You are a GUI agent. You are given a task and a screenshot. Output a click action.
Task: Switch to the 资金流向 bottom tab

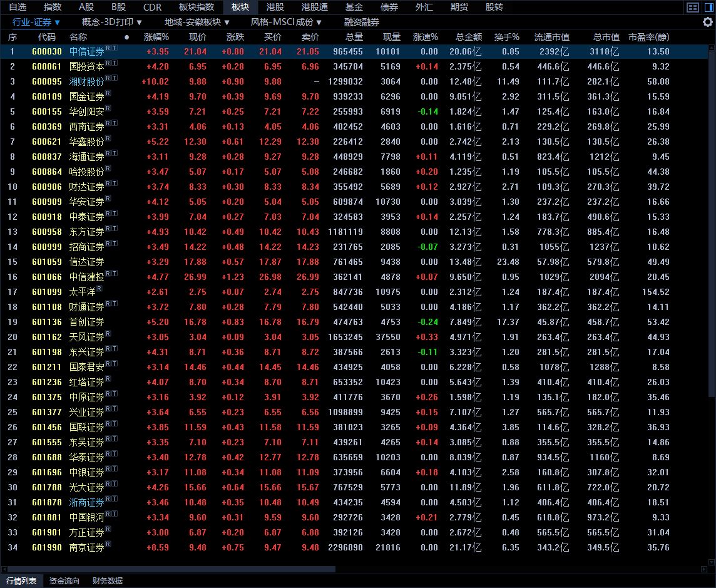click(x=64, y=580)
